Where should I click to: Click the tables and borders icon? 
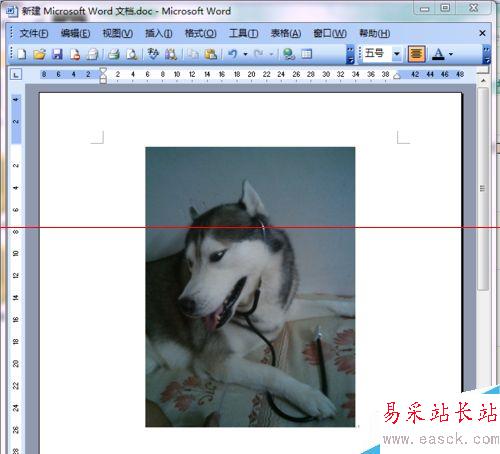[306, 54]
